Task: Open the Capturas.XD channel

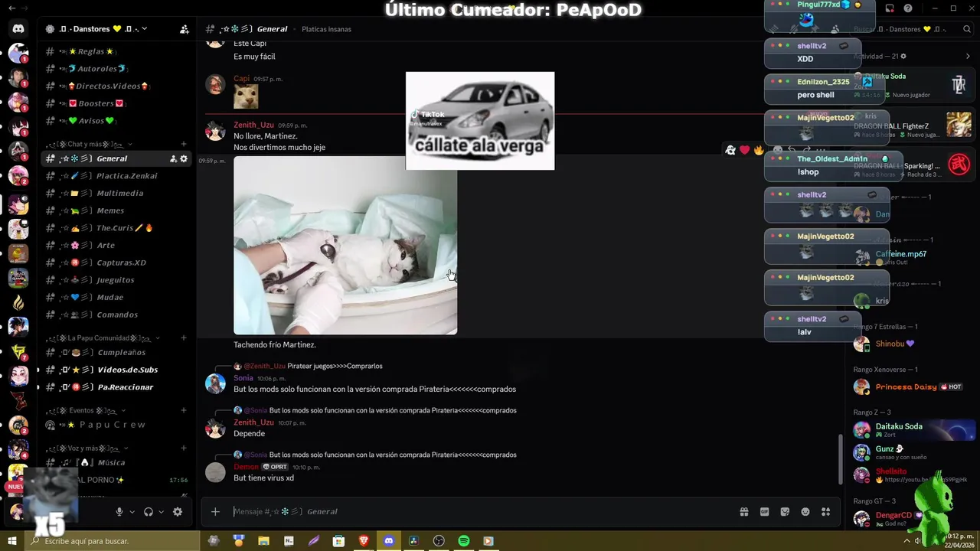Action: (x=115, y=262)
